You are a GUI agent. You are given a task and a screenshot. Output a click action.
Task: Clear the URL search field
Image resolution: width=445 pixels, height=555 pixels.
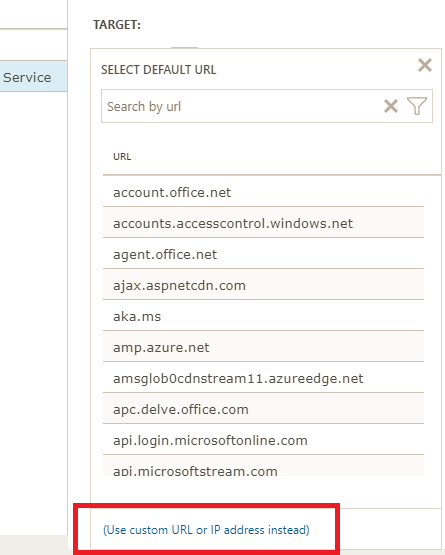[391, 106]
